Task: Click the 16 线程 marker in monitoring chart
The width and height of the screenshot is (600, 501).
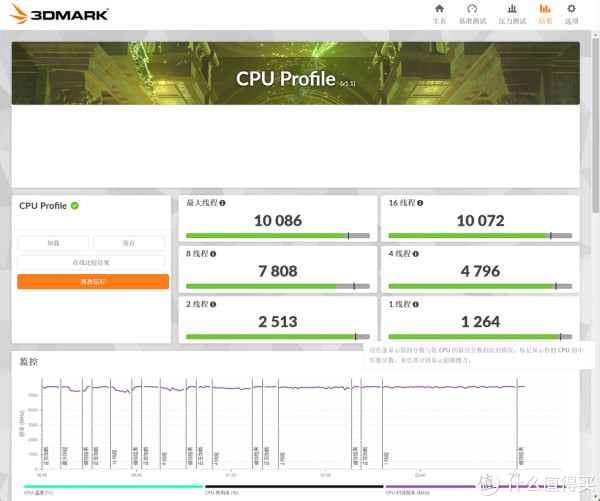Action: pyautogui.click(x=115, y=457)
